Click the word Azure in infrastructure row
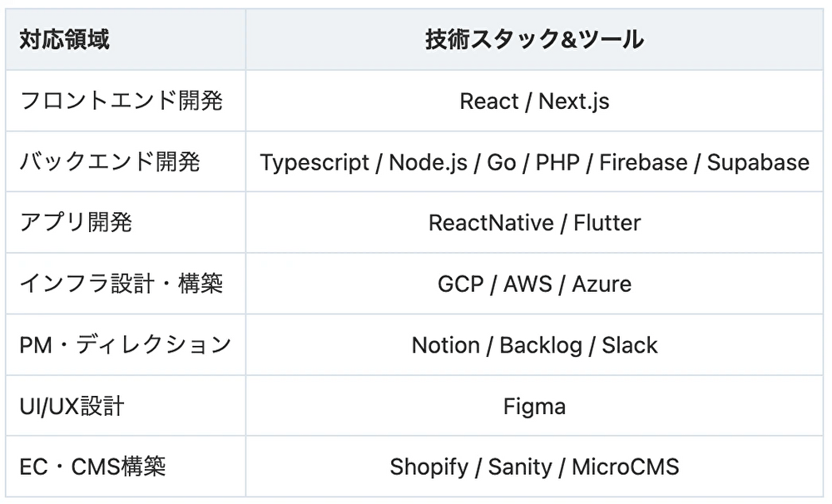This screenshot has width=832, height=504. (x=601, y=284)
